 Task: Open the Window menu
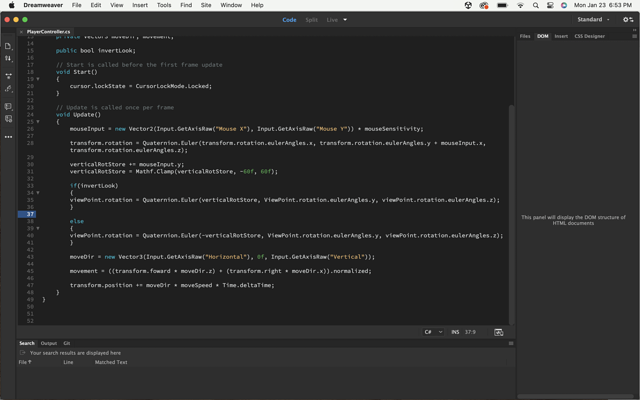(231, 5)
